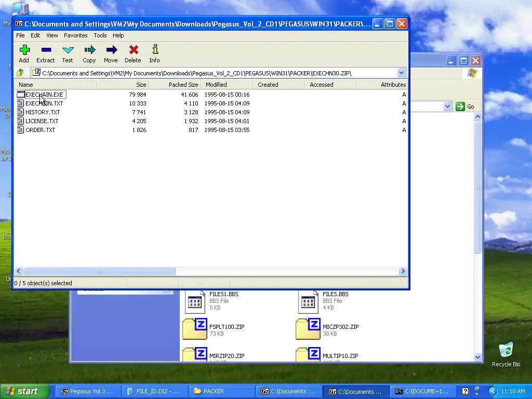Click the Test archive icon
The height and width of the screenshot is (399, 532).
[x=68, y=50]
